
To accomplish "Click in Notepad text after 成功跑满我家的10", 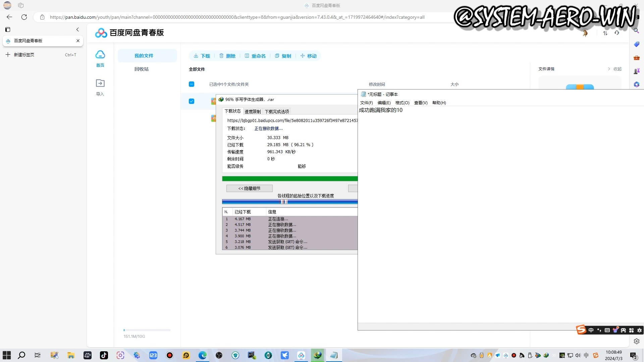I will point(404,110).
